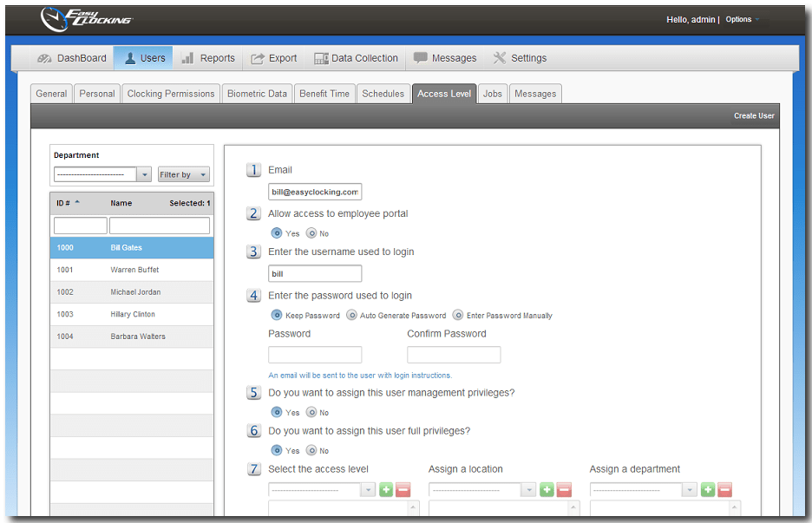This screenshot has width=812, height=523.
Task: Remove the assigned location using the red minus
Action: point(562,489)
